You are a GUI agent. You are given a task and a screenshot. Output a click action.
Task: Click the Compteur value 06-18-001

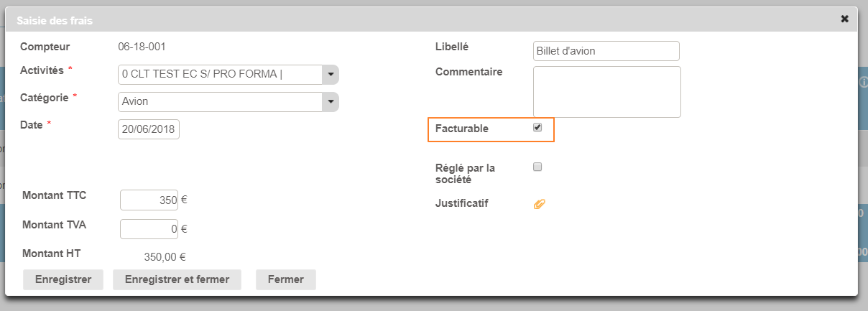pos(142,47)
